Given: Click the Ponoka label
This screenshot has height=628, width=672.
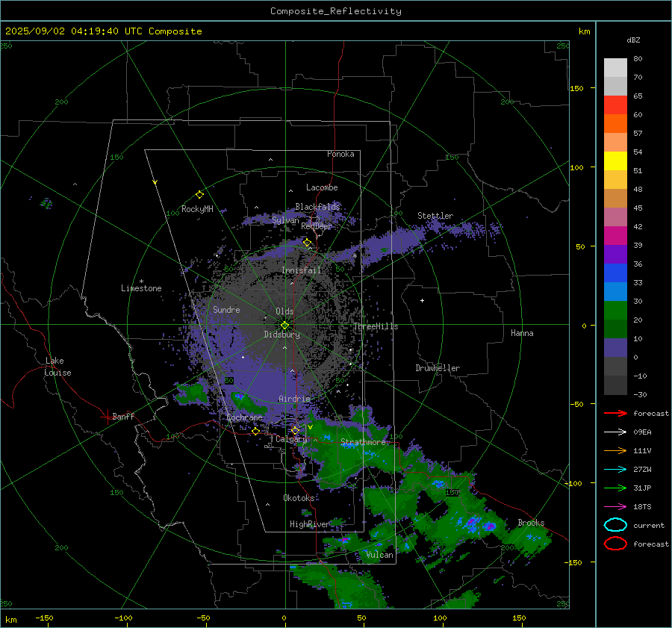Looking at the screenshot, I should click(340, 154).
